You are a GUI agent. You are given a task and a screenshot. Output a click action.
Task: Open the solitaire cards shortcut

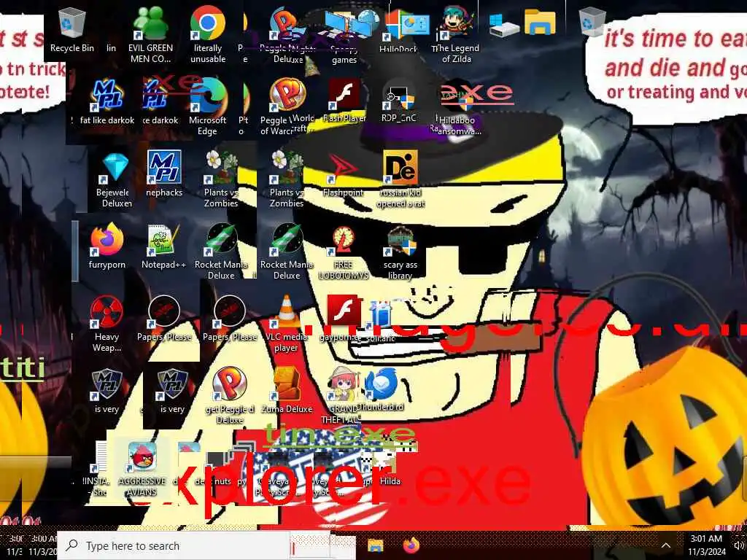point(381,321)
